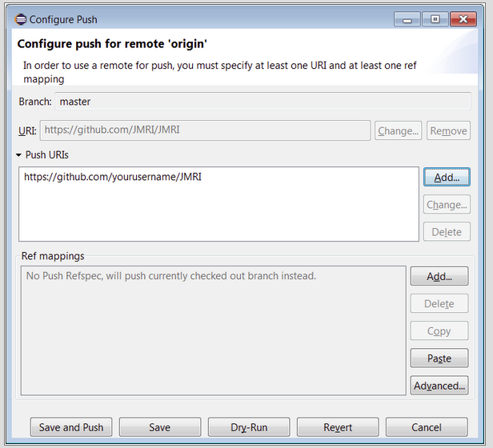The image size is (493, 448).
Task: Cancel the Configure Push dialog
Action: click(427, 427)
